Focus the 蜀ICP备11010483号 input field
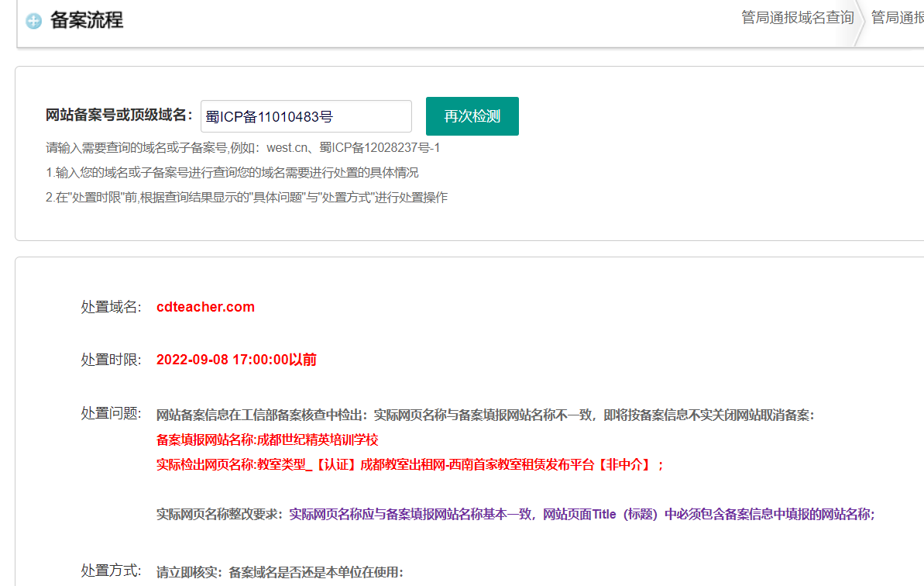 click(306, 117)
